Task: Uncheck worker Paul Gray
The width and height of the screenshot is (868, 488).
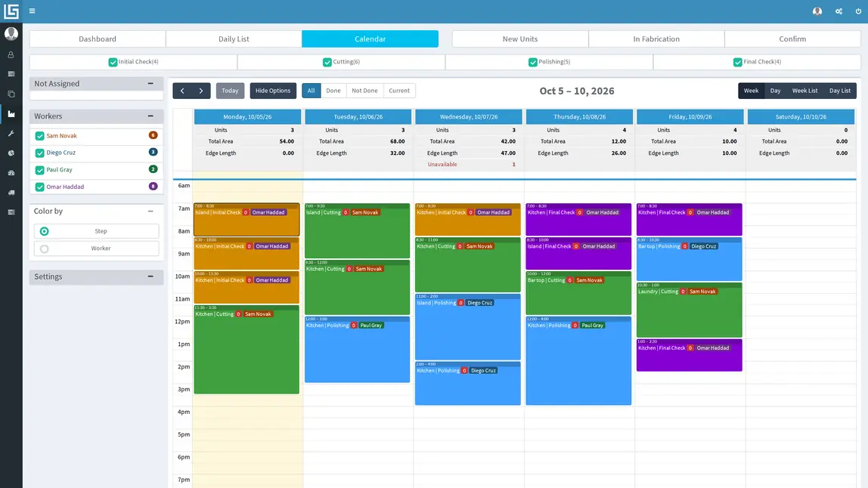Action: click(x=40, y=170)
